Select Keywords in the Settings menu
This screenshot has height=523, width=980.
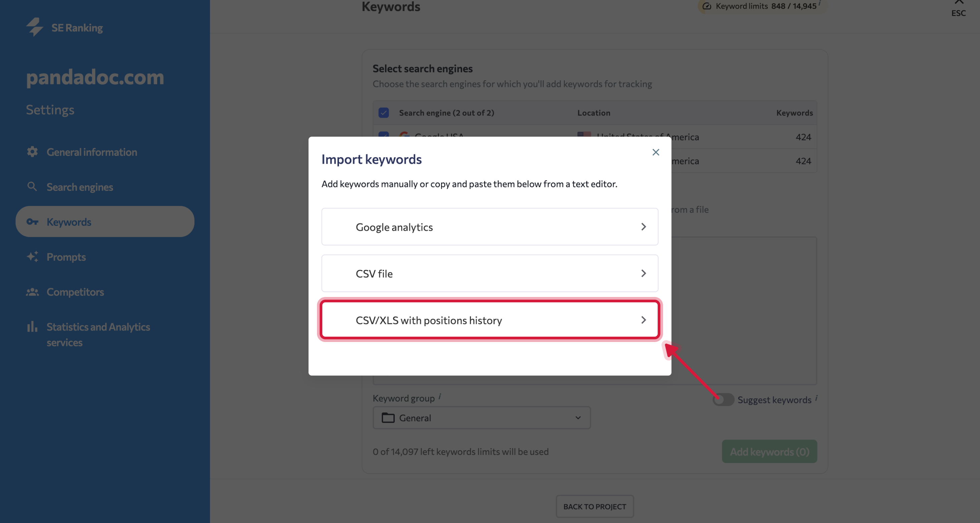(69, 222)
